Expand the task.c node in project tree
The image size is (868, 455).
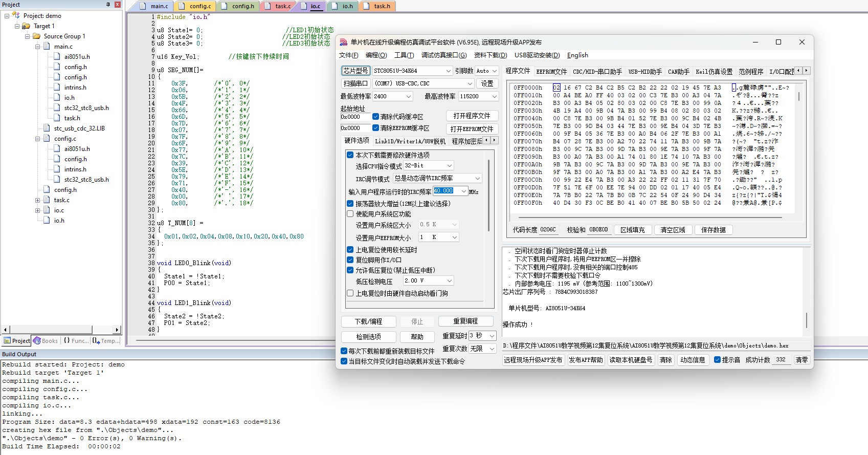pyautogui.click(x=37, y=200)
